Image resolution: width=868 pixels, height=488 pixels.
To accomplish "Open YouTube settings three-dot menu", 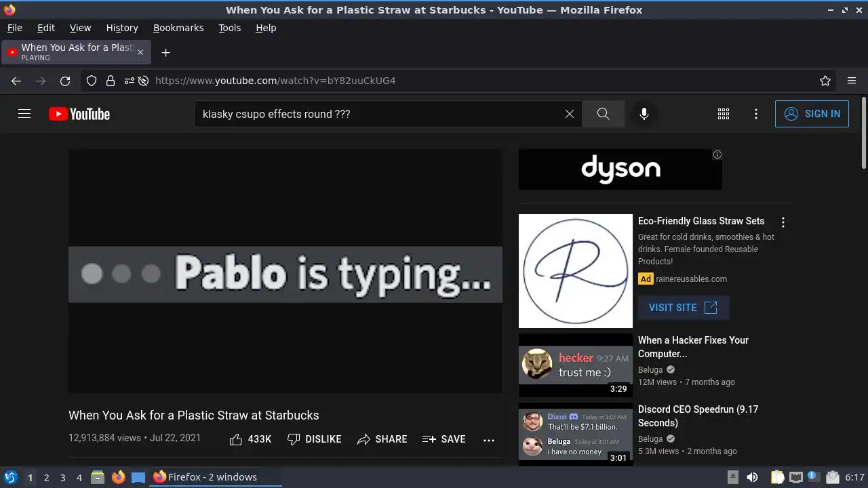I will tap(756, 114).
